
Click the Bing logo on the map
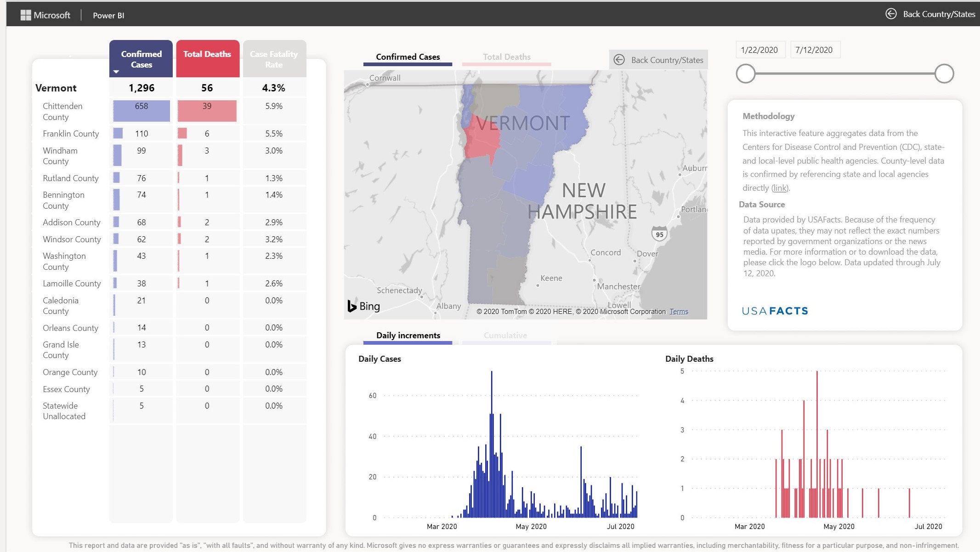coord(364,306)
